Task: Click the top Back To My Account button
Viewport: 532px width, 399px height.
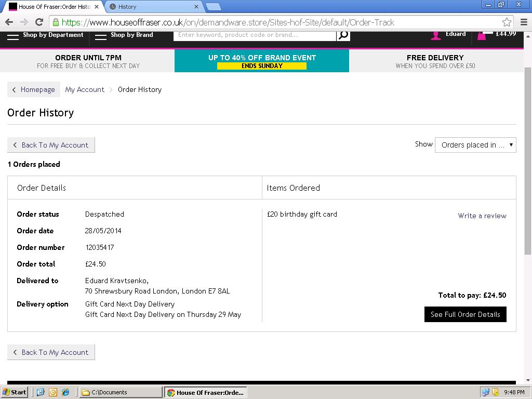Action: tap(51, 145)
